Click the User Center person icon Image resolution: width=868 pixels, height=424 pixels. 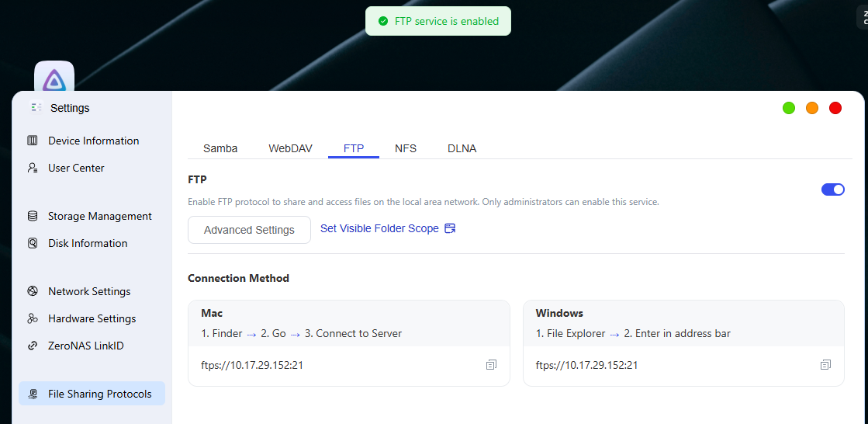32,168
